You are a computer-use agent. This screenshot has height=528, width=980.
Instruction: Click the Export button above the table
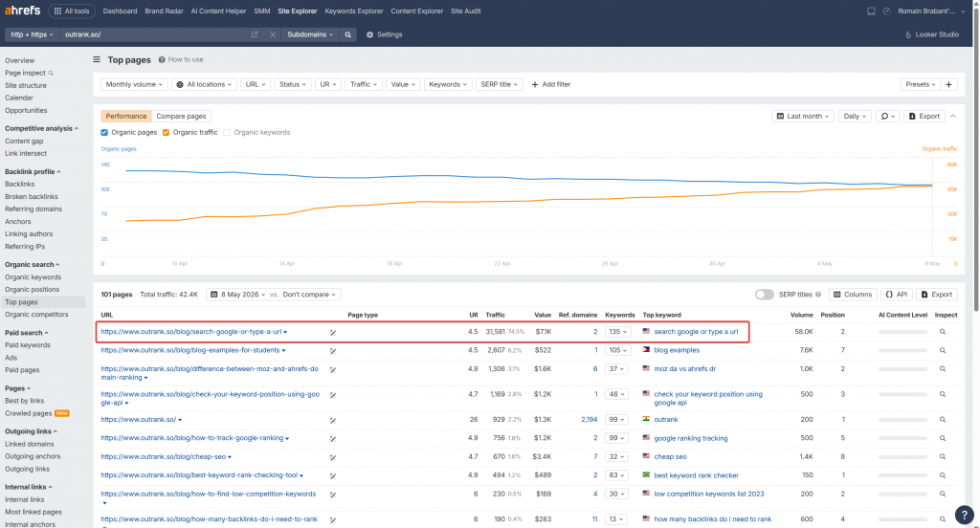[x=937, y=295]
